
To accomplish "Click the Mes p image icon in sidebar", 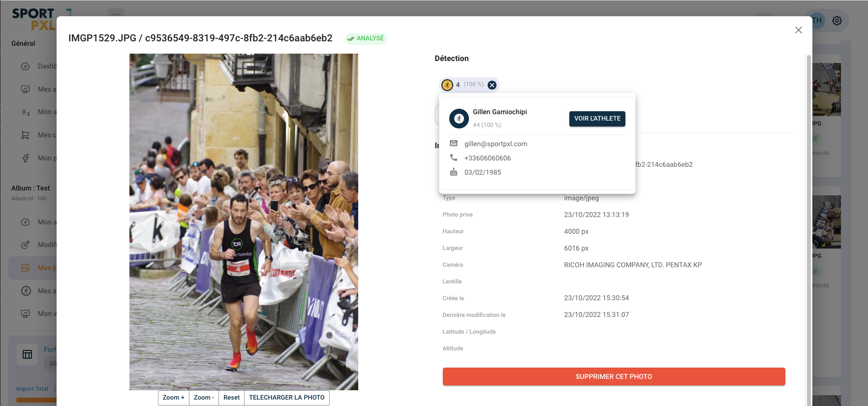I will (26, 268).
